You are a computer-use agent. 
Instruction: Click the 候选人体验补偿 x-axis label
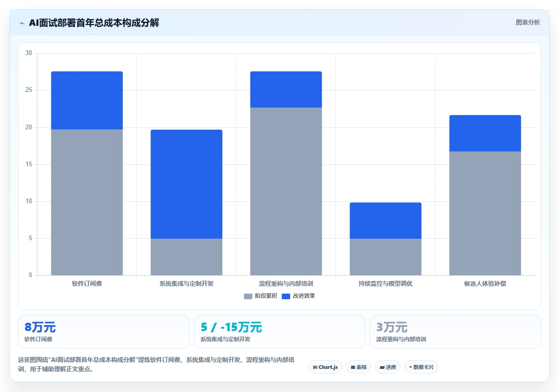(485, 283)
